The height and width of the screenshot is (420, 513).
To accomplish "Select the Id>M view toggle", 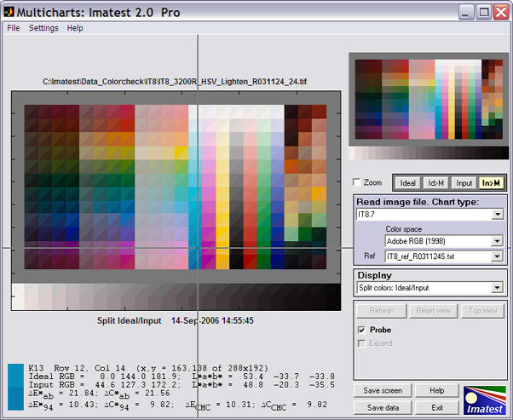I will click(x=435, y=183).
